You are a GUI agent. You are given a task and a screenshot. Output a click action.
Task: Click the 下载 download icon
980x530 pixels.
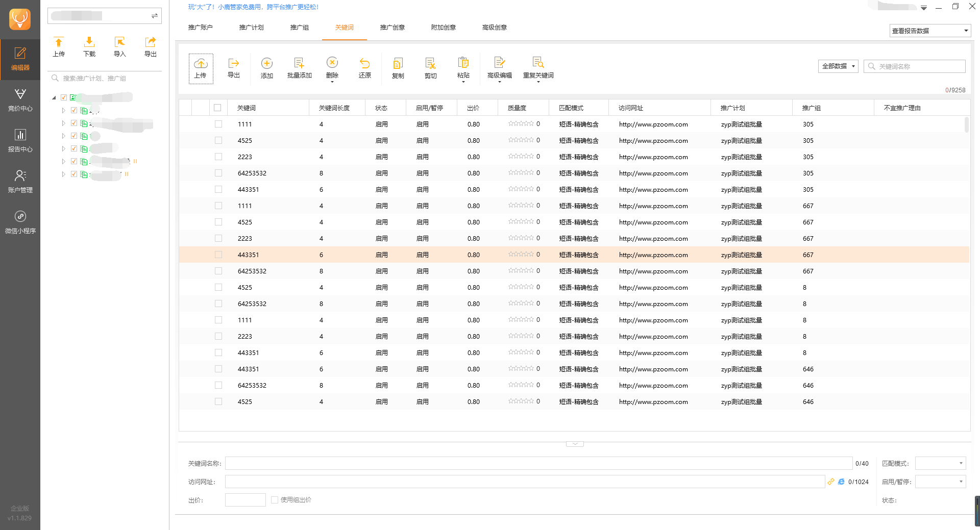pyautogui.click(x=89, y=46)
